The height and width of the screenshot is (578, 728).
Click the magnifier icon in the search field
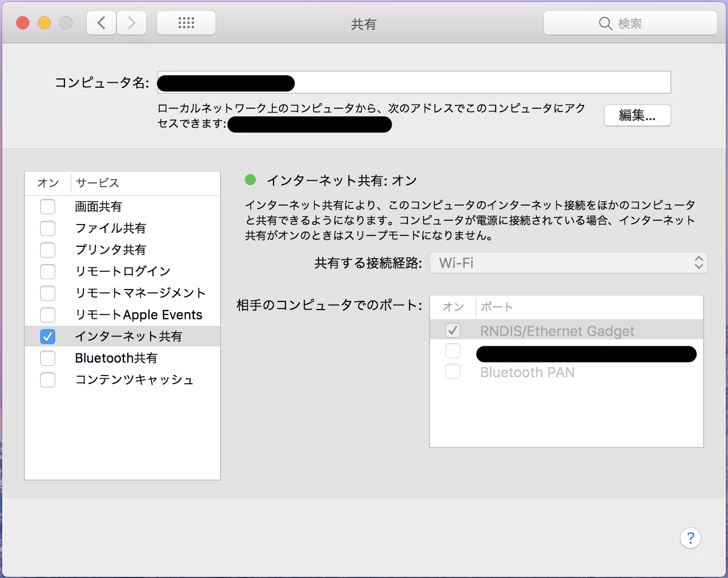606,23
